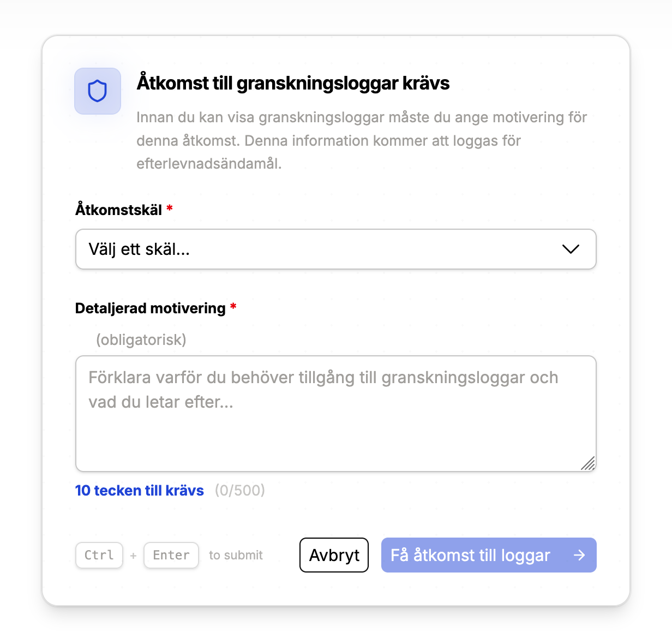Click the red asterisk beside Åtkomstskäl
This screenshot has width=672, height=644.
pos(170,208)
